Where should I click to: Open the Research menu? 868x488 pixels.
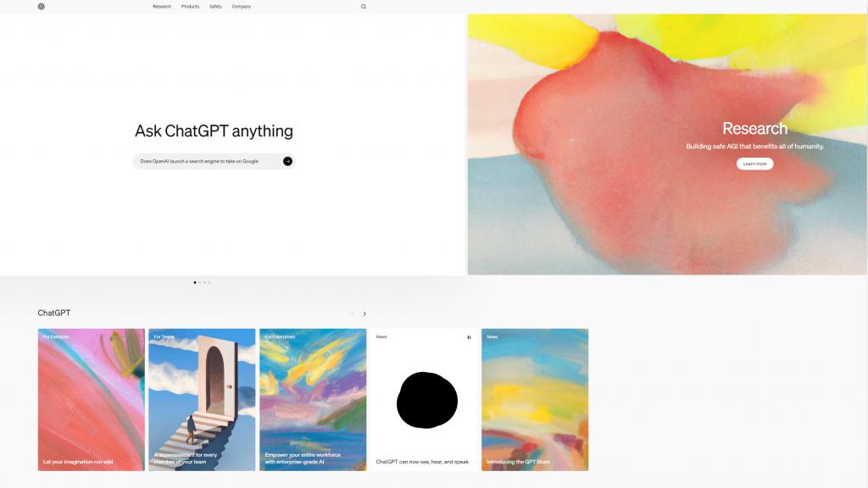click(162, 7)
